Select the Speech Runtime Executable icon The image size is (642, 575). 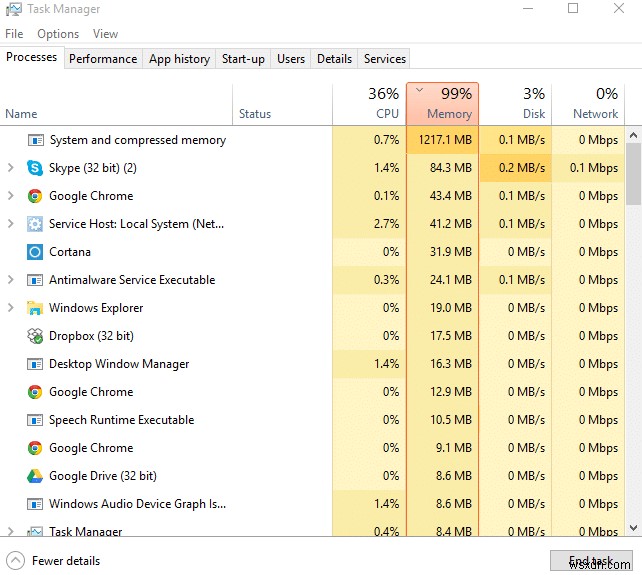point(35,420)
